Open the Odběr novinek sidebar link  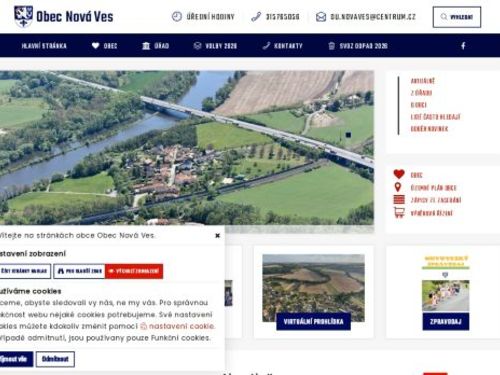[429, 129]
